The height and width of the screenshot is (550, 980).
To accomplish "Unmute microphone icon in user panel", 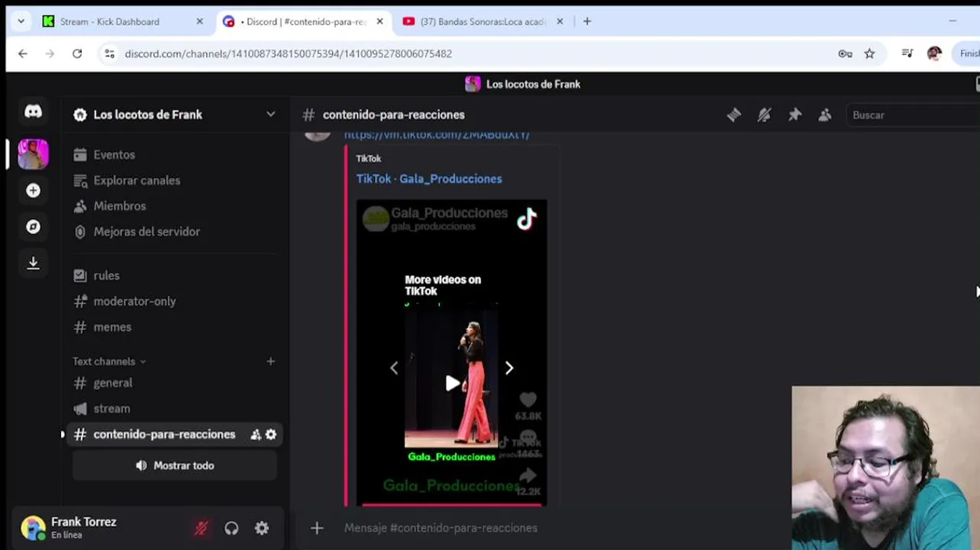I will coord(201,528).
